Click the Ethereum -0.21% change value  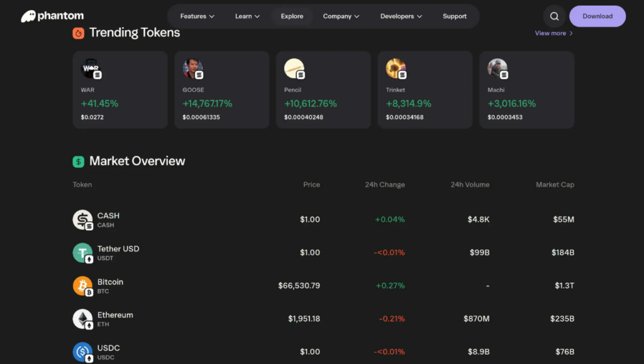pos(392,319)
